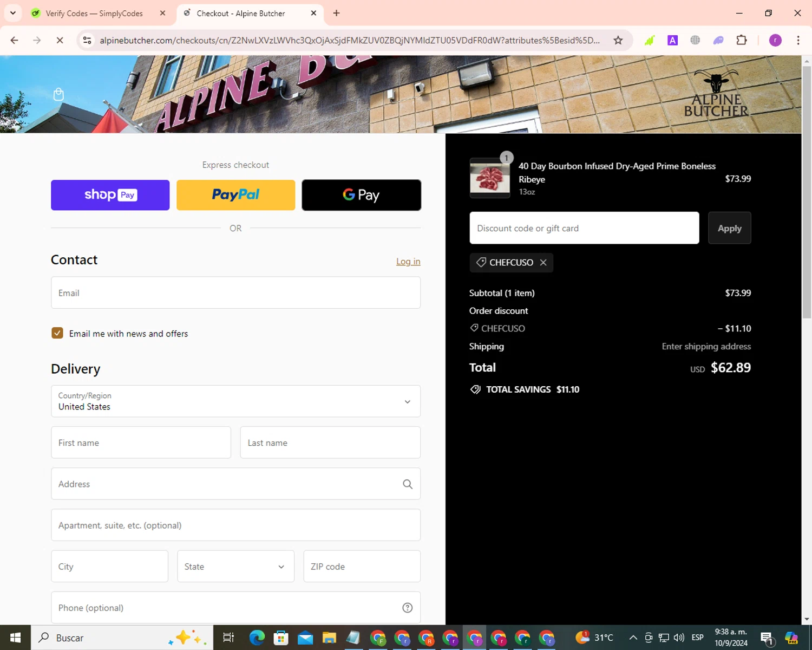
Task: Select the Apartment, suite, etc. field
Action: 235,525
